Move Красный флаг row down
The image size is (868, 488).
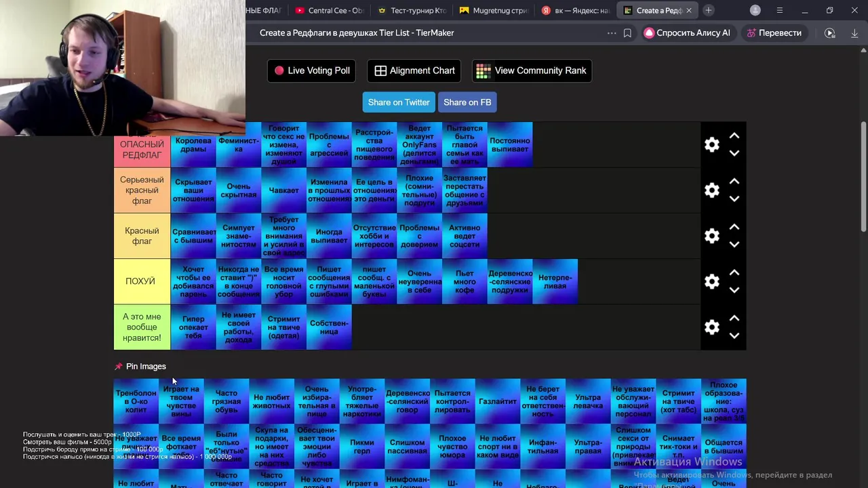(734, 244)
